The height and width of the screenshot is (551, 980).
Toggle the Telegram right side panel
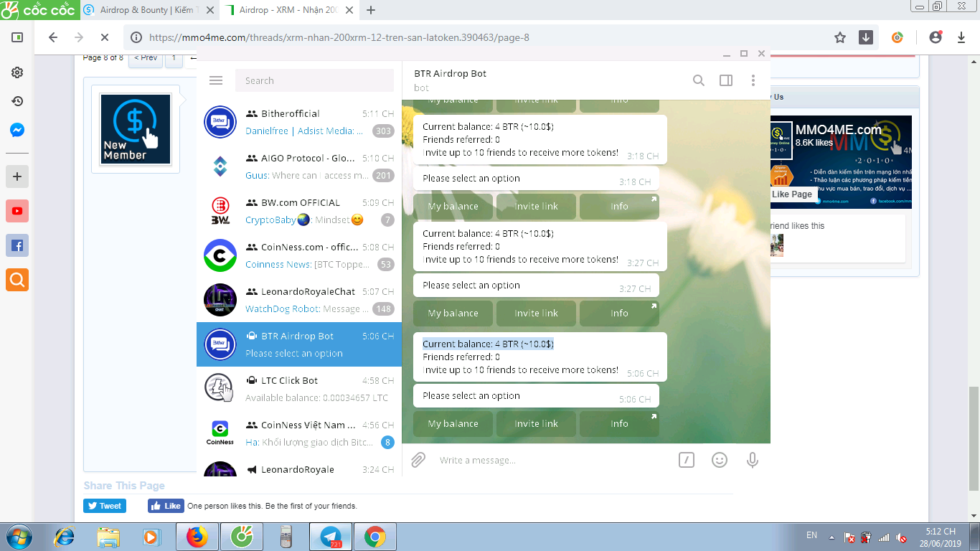point(726,80)
